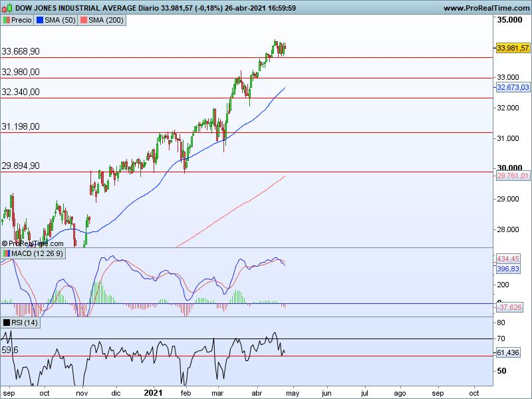Click the candlestick chart icon in title bar
This screenshot has width=532, height=399.
coord(7,7)
